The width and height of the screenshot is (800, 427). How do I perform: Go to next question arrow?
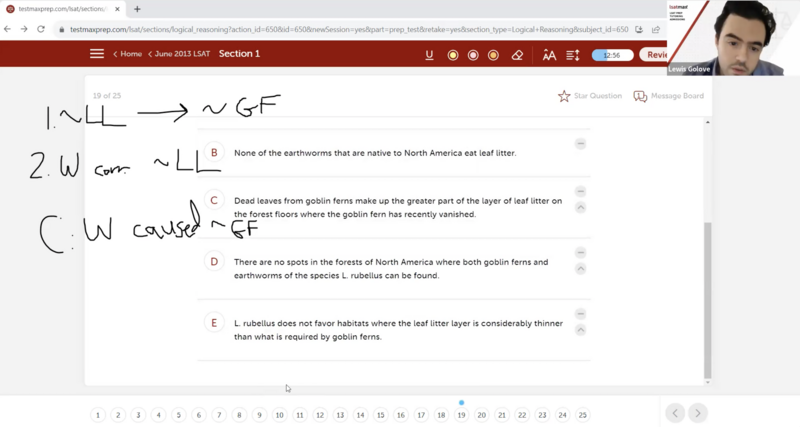pyautogui.click(x=698, y=413)
